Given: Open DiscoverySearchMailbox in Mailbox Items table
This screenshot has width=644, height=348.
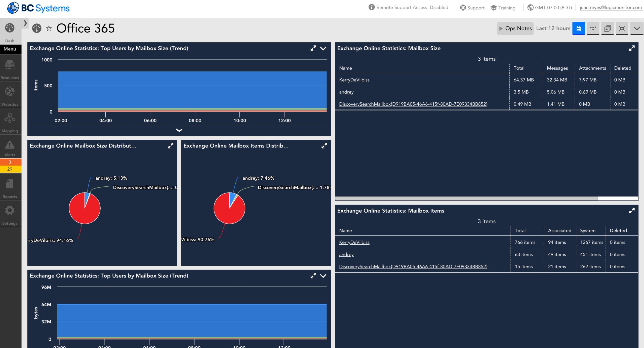Looking at the screenshot, I should pos(413,266).
